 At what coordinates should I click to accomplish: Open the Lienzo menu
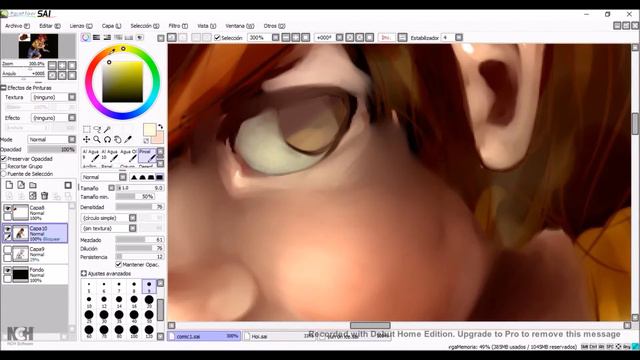[81, 26]
